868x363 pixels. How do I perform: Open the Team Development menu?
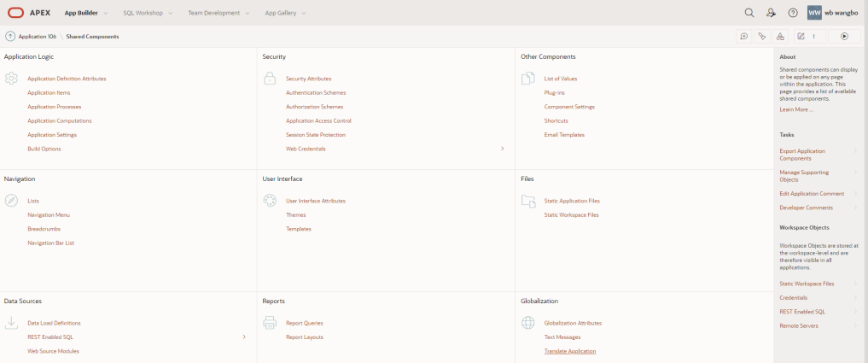pos(218,13)
